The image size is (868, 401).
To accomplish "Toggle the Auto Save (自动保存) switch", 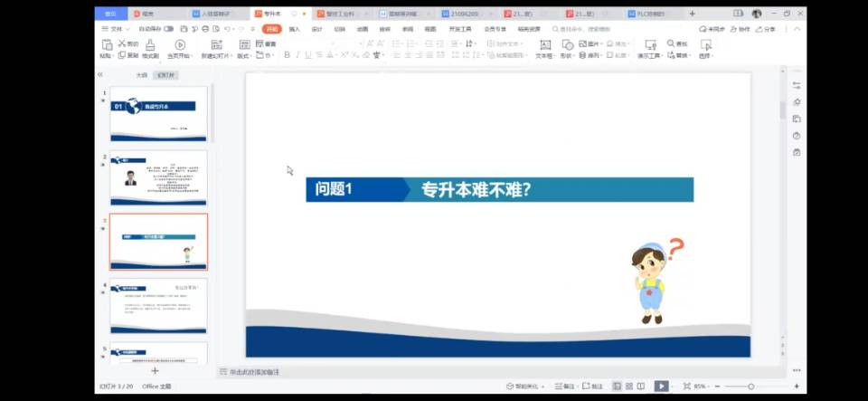I will (x=168, y=29).
